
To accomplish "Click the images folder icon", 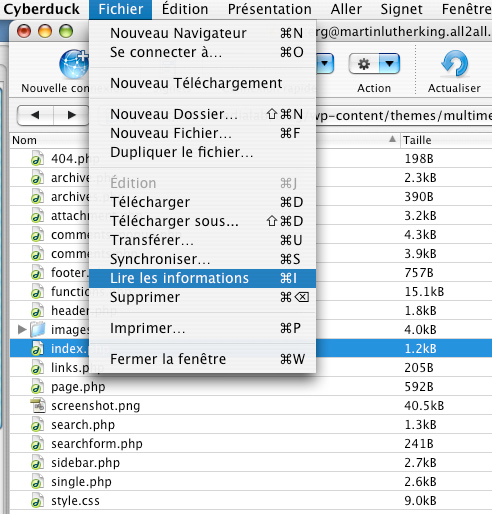I will 38,330.
